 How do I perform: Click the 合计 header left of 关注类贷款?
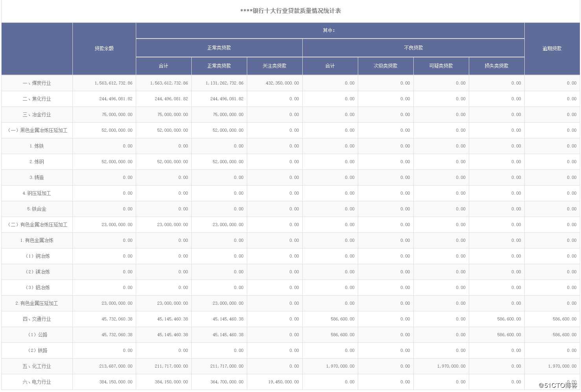coord(163,66)
